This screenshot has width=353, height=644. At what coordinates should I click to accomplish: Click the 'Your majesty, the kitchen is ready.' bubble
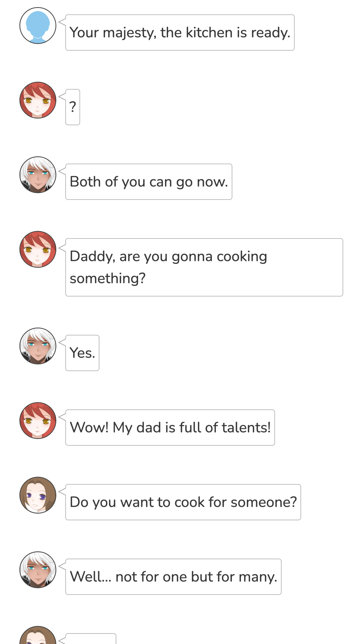(x=180, y=33)
